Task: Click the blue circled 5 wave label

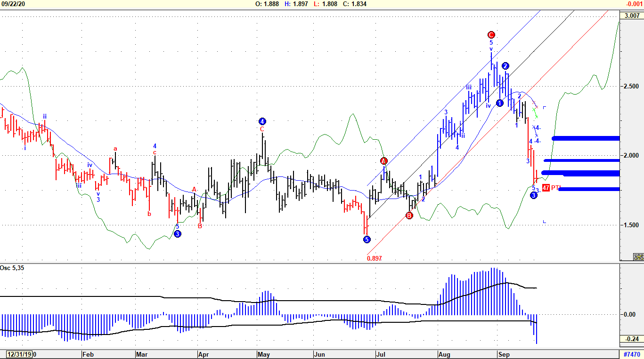Action: 367,239
